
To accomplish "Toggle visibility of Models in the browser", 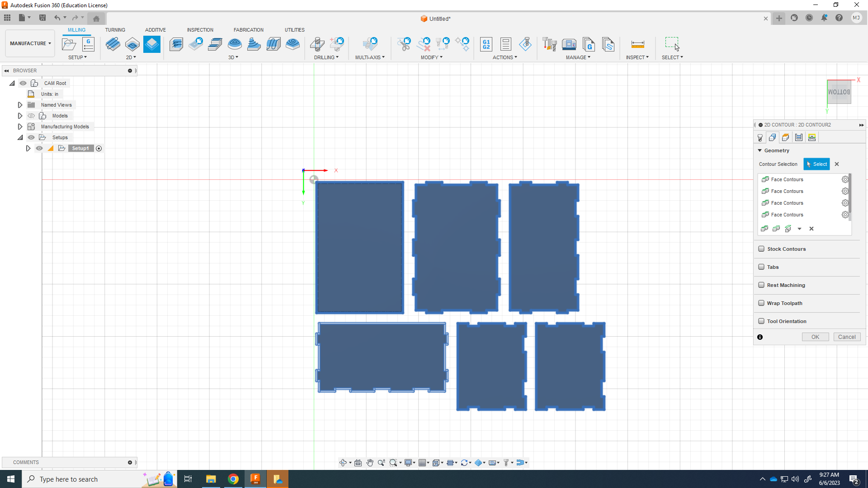I will click(31, 116).
